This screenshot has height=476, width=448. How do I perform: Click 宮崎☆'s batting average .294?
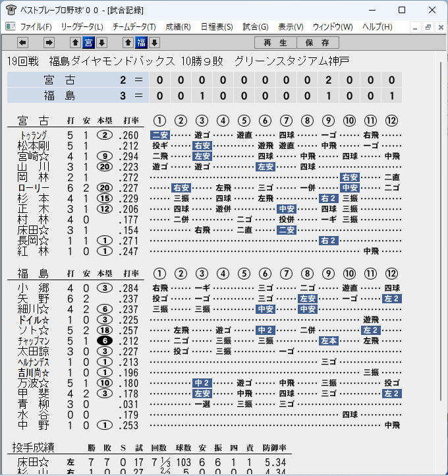[x=128, y=157]
